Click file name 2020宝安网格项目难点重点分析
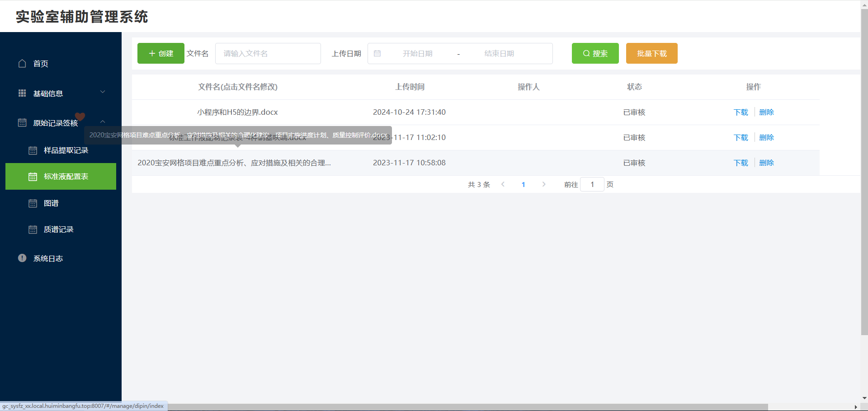The width and height of the screenshot is (868, 411). pos(234,163)
